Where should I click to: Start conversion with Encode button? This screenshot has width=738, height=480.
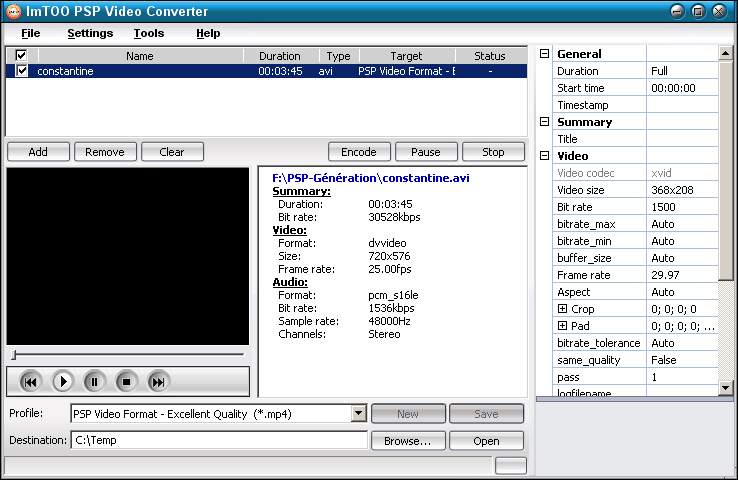(x=359, y=152)
